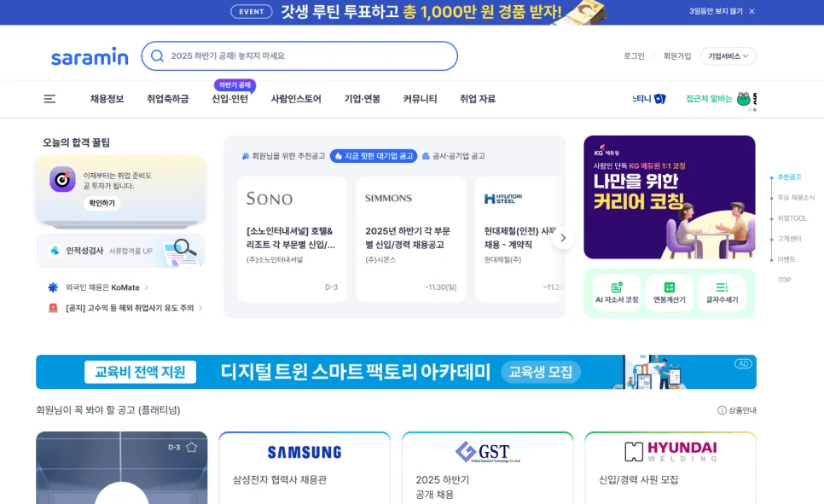
Task: Click the card icon beside 스티니
Action: point(660,99)
